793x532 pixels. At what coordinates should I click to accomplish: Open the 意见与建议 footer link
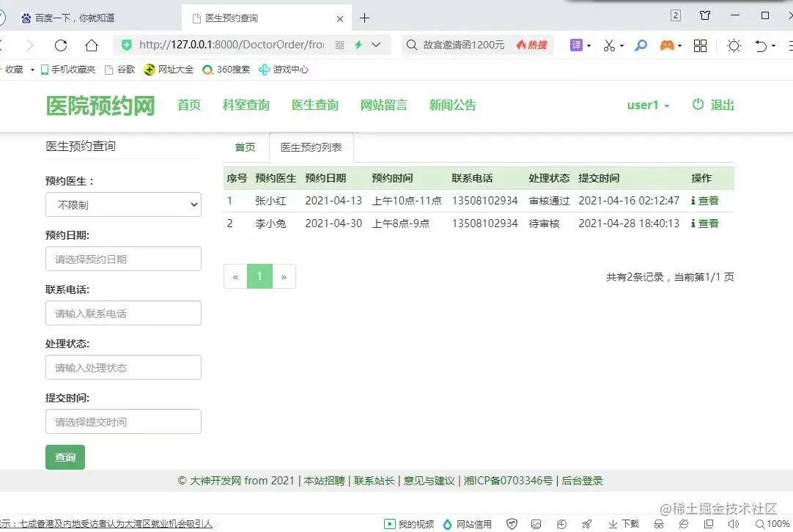pos(429,481)
